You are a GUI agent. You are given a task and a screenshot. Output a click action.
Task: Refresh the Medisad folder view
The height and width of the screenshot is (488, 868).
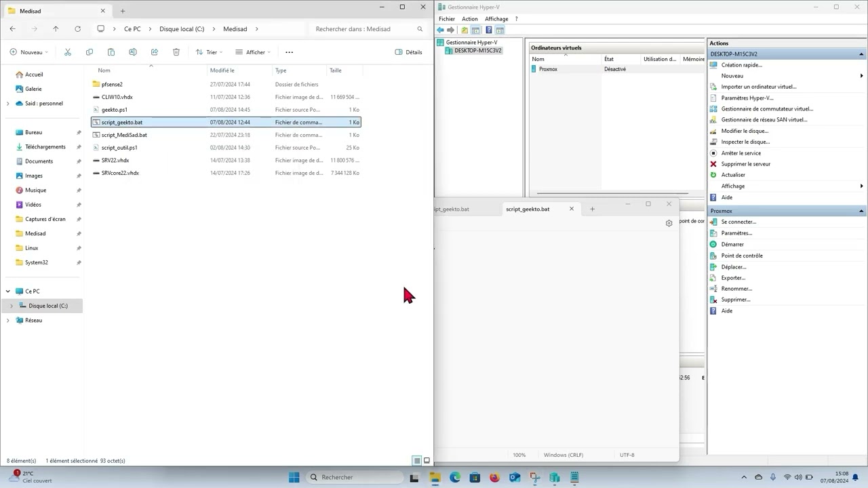[x=77, y=29]
